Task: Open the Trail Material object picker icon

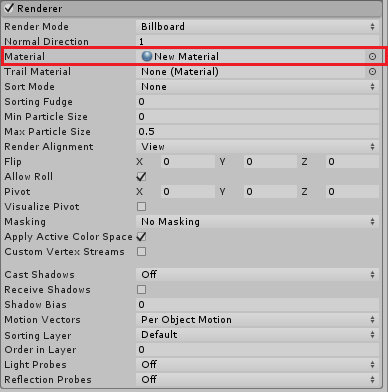Action: point(372,72)
